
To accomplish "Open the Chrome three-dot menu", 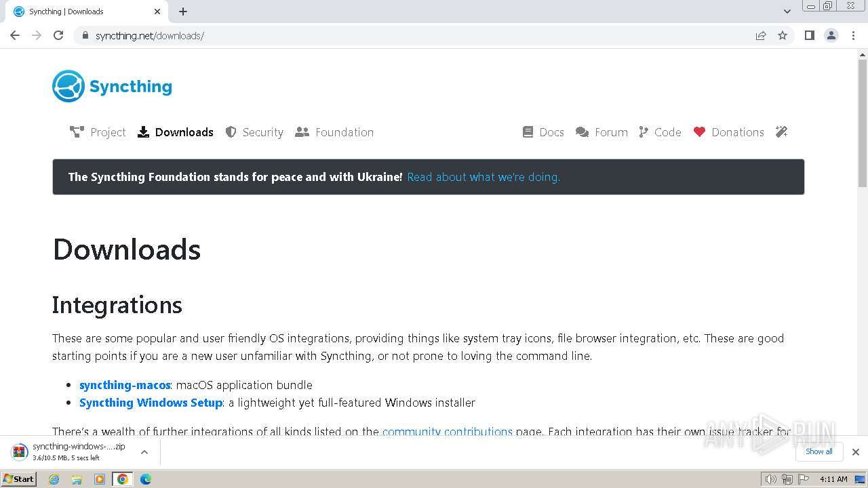I will pyautogui.click(x=853, y=35).
